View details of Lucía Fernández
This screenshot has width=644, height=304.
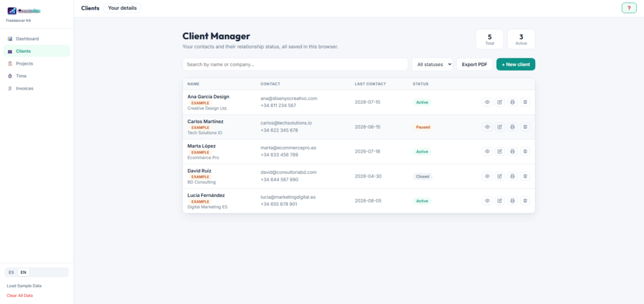(x=487, y=201)
